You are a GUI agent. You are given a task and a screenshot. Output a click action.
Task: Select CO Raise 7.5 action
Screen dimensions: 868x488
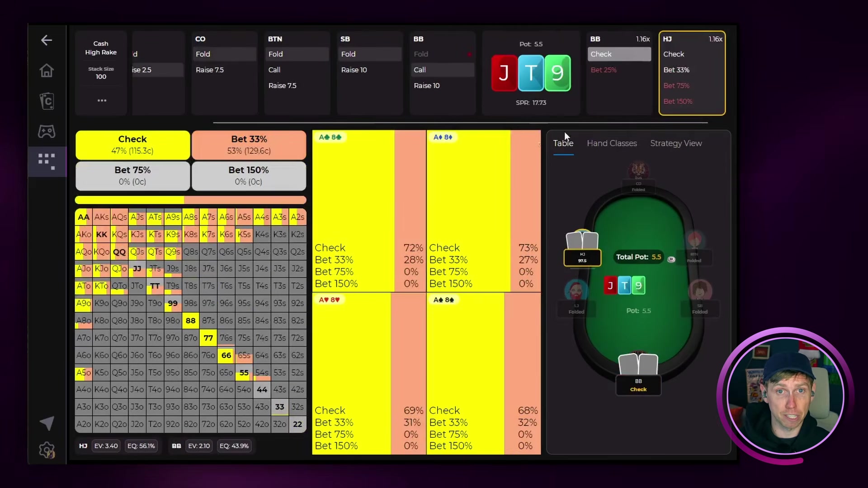[x=224, y=70]
